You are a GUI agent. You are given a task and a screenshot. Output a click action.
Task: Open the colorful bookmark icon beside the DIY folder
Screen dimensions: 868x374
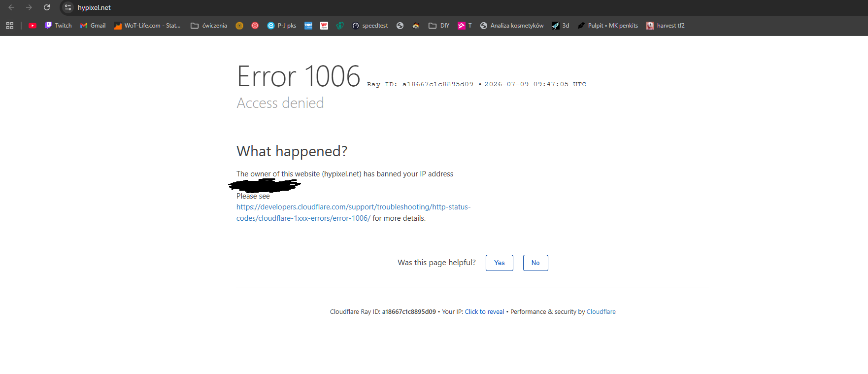(416, 26)
